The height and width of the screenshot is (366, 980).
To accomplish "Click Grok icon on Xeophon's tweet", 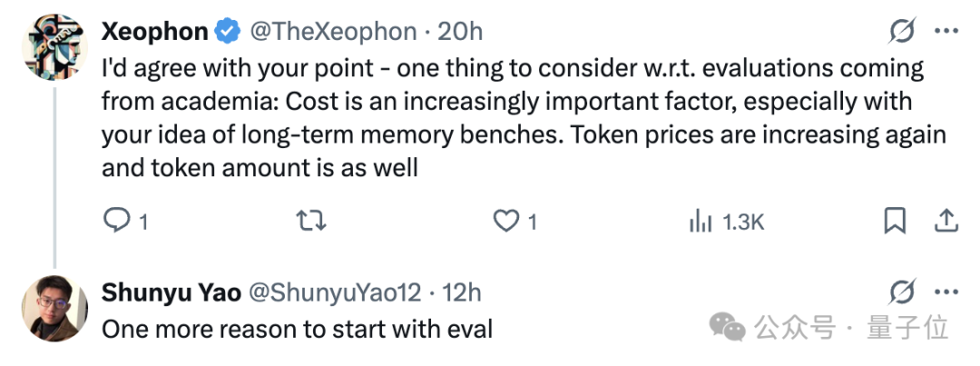I will coord(902,33).
